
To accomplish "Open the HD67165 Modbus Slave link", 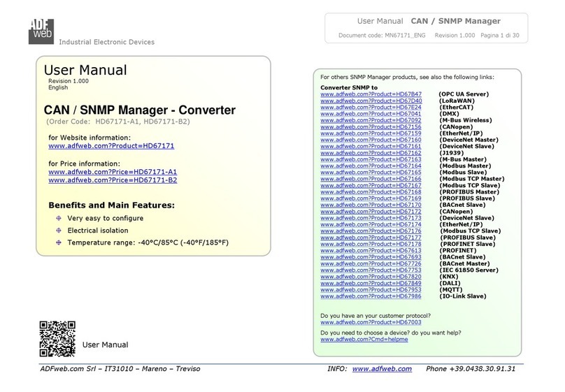I will [371, 172].
